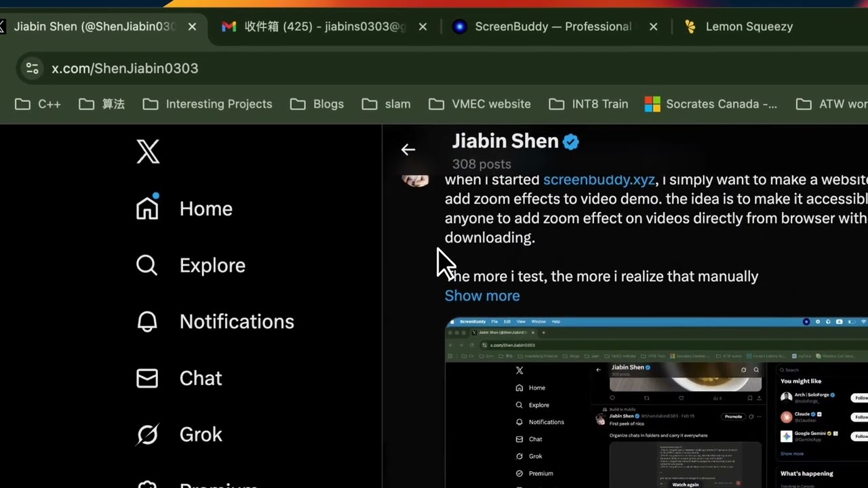Open the slam bookmarks folder
868x488 pixels.
pyautogui.click(x=386, y=104)
